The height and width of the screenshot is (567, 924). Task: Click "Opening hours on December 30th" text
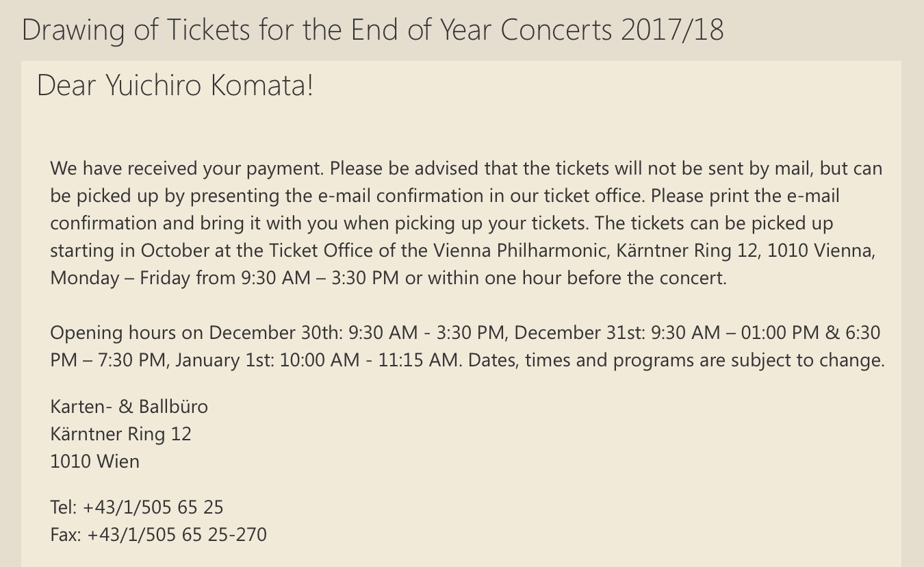pos(196,333)
